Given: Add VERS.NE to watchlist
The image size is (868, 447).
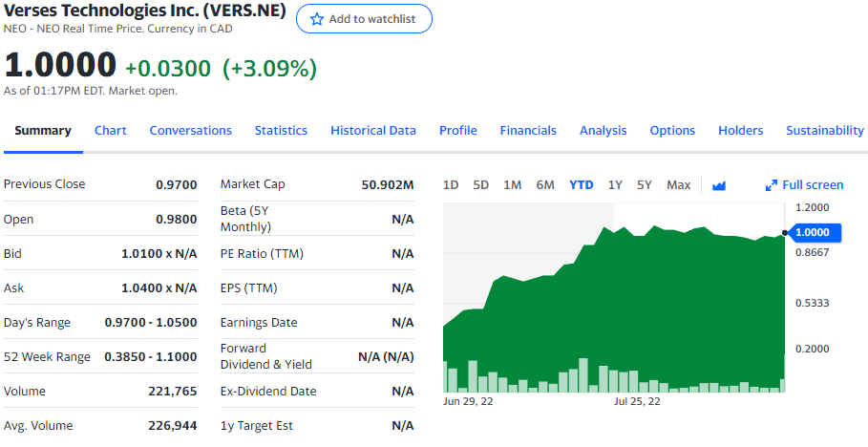Looking at the screenshot, I should coord(364,19).
